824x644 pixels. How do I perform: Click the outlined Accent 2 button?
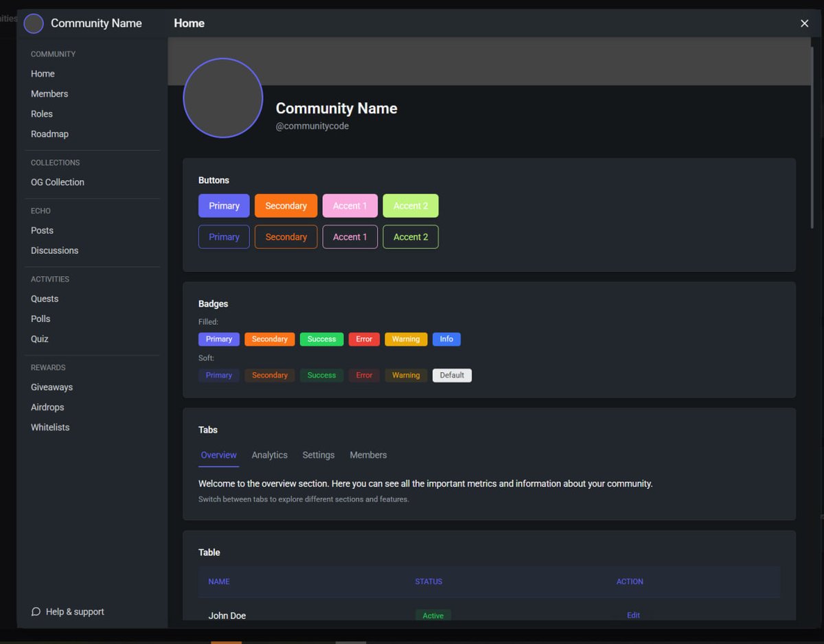pyautogui.click(x=411, y=237)
